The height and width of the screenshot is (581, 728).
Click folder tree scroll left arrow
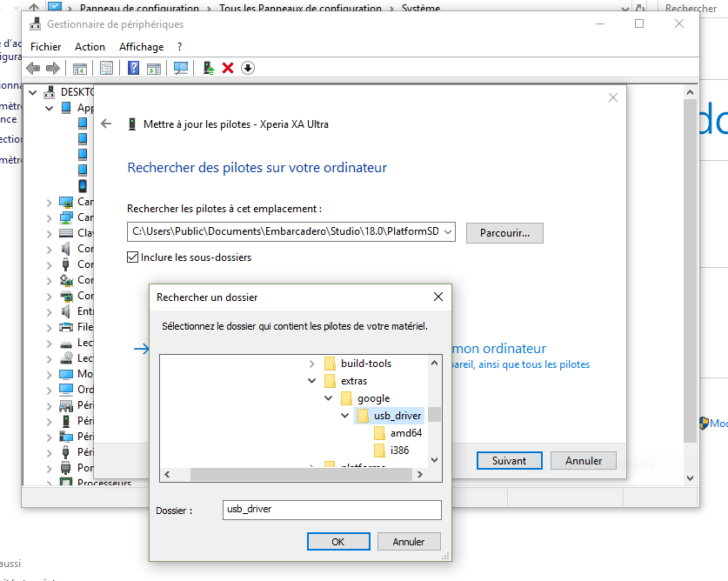pos(168,474)
